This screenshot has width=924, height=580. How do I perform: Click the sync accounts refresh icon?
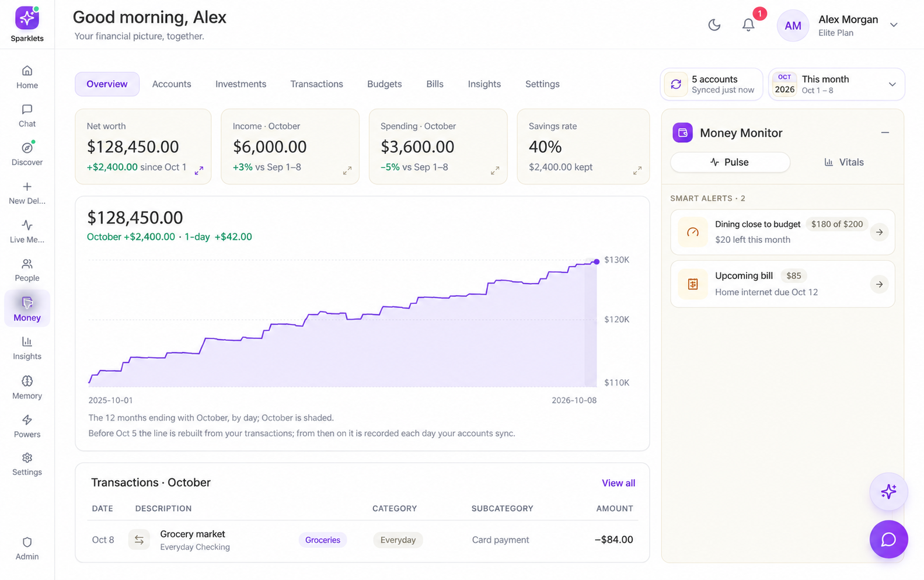(x=676, y=84)
